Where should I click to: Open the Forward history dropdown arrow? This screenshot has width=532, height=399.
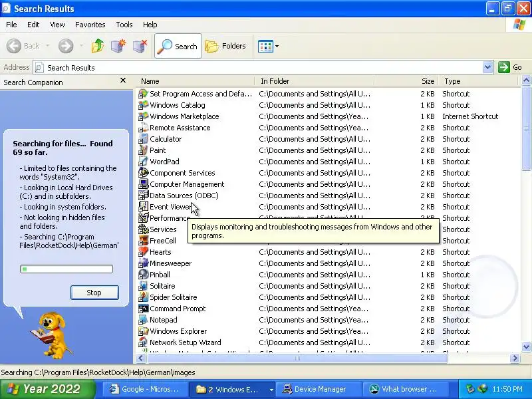81,46
